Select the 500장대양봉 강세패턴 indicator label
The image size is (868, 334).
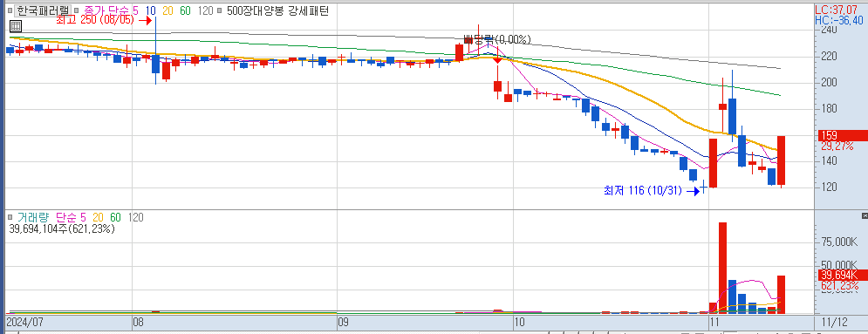tap(278, 10)
